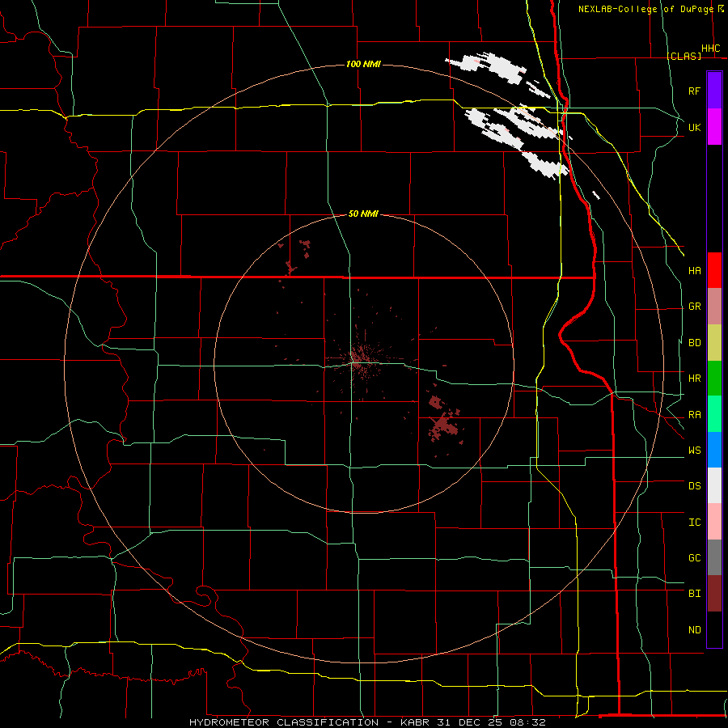Image resolution: width=728 pixels, height=728 pixels.
Task: Click the GR legend label
Action: 694,307
